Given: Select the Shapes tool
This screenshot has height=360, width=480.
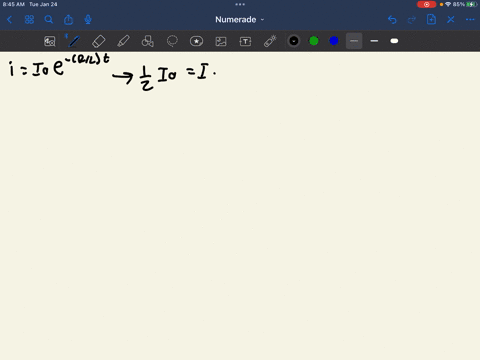Looking at the screenshot, I should point(148,41).
